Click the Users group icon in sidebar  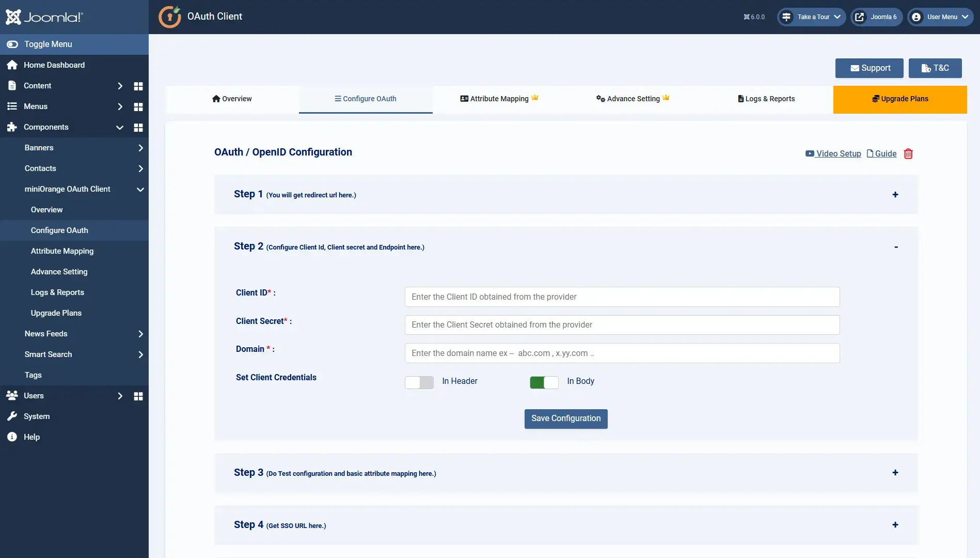point(11,395)
